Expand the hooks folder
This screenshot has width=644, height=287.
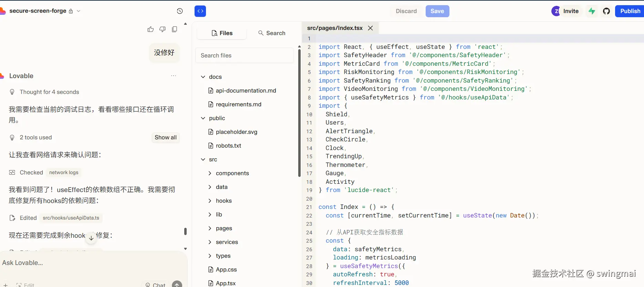pos(210,201)
